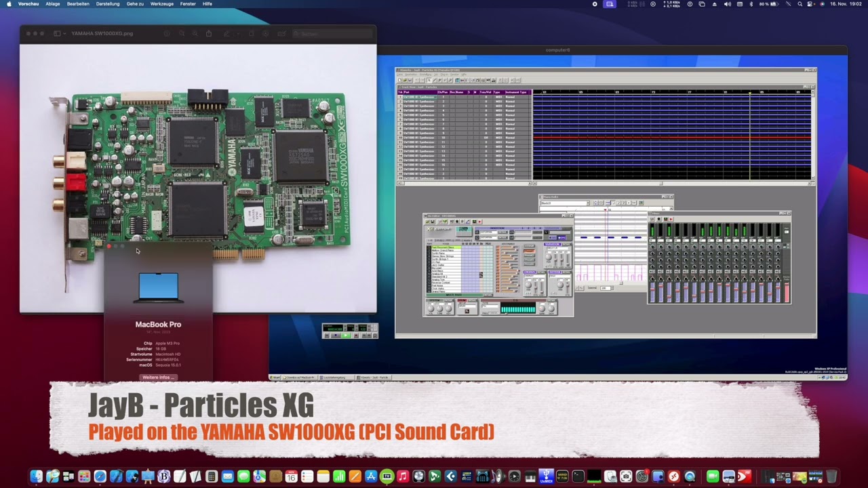Open Pages from the Dock
Image resolution: width=868 pixels, height=488 pixels.
[355, 476]
